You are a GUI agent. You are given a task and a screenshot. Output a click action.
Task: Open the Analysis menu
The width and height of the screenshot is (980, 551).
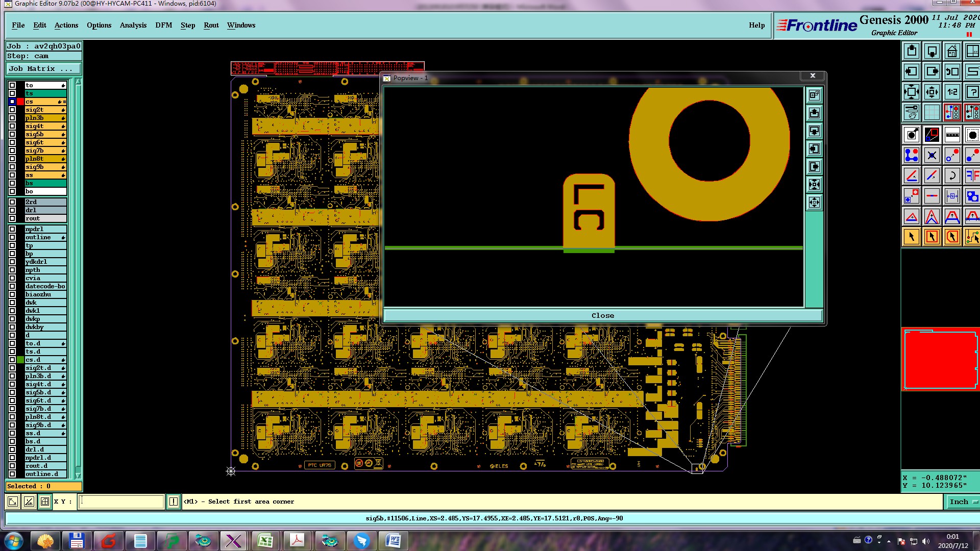(133, 25)
